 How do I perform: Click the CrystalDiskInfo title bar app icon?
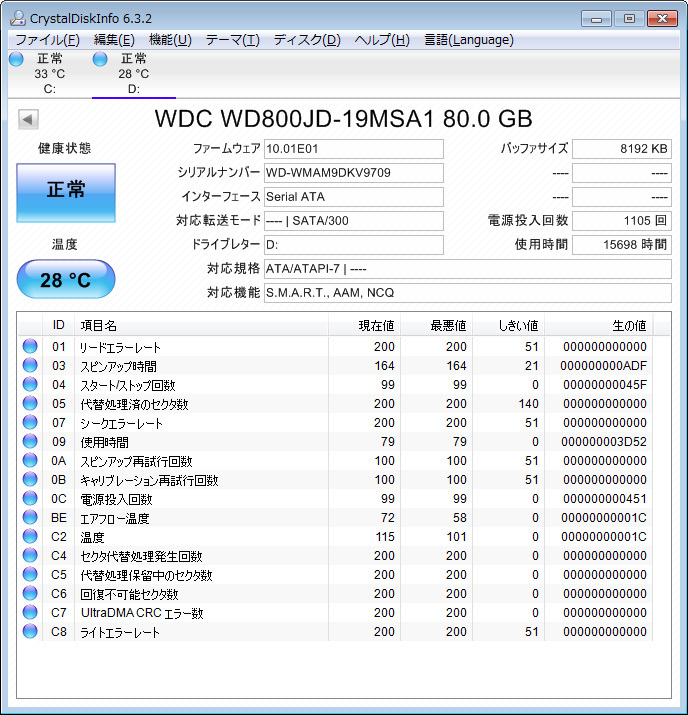pyautogui.click(x=18, y=18)
